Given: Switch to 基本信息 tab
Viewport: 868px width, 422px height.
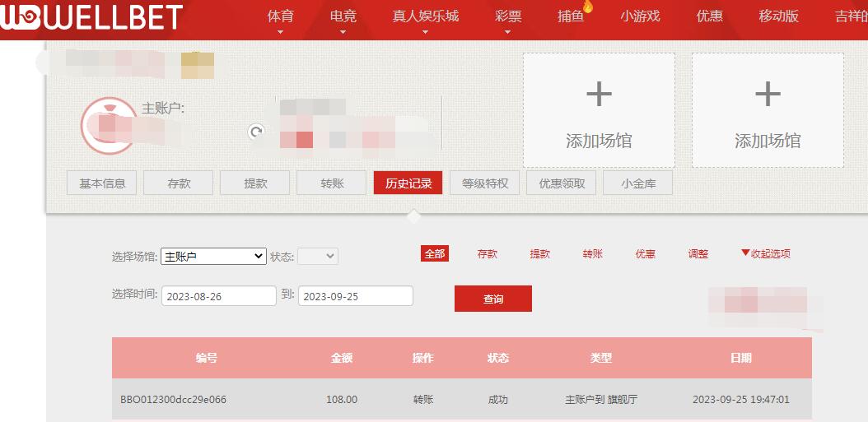Looking at the screenshot, I should (102, 183).
